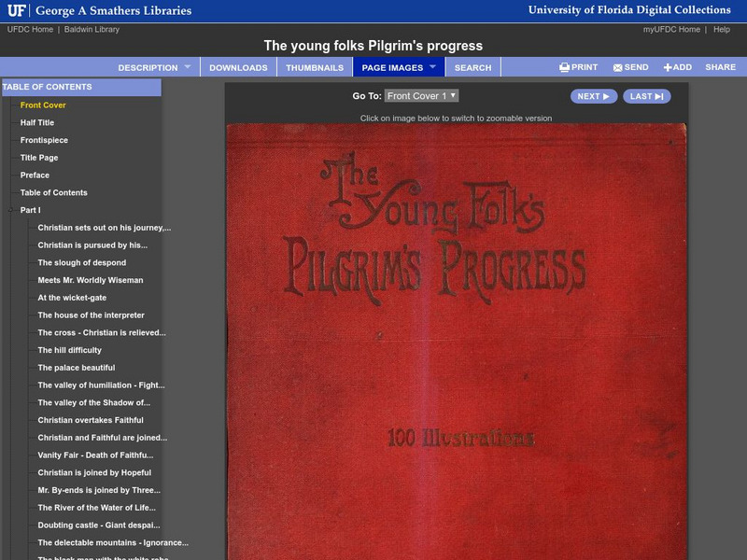Go to UFDC Home

30,28
